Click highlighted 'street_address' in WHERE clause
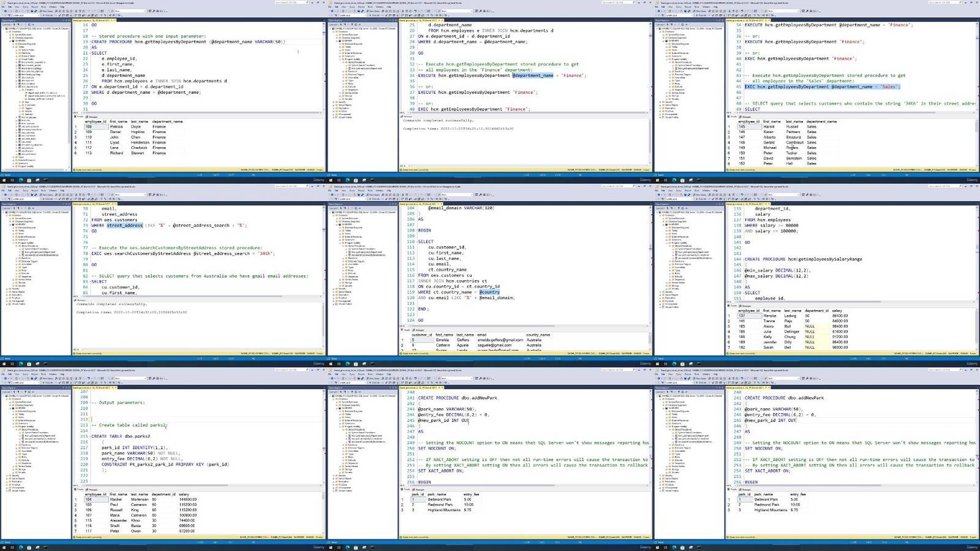The height and width of the screenshot is (551, 980). (124, 226)
